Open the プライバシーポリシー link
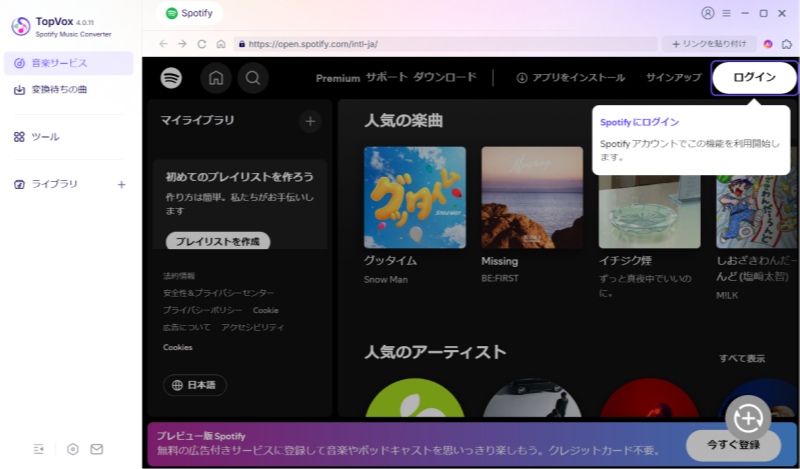 pos(203,310)
